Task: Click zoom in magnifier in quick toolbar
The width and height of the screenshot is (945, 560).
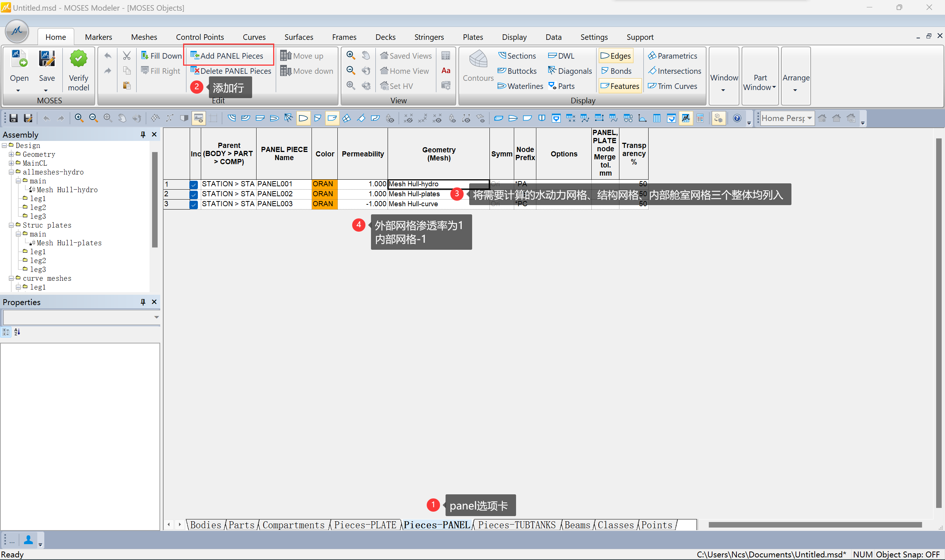Action: point(79,118)
